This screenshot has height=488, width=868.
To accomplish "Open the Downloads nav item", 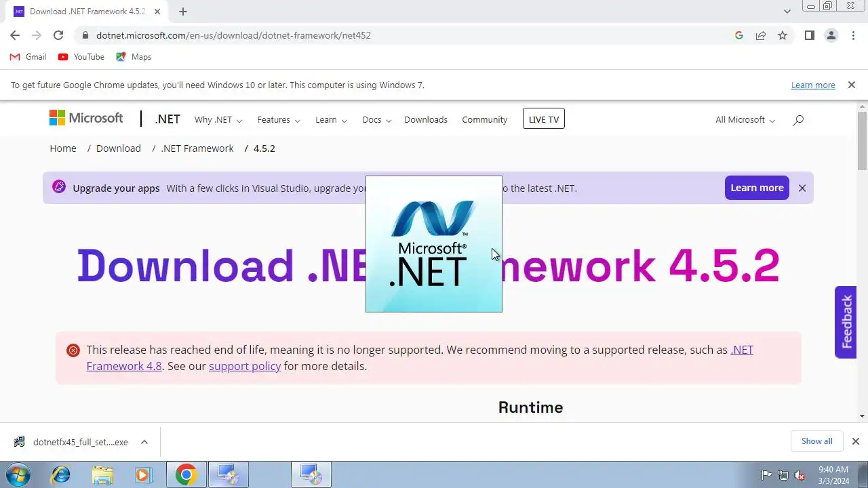I will pyautogui.click(x=426, y=120).
